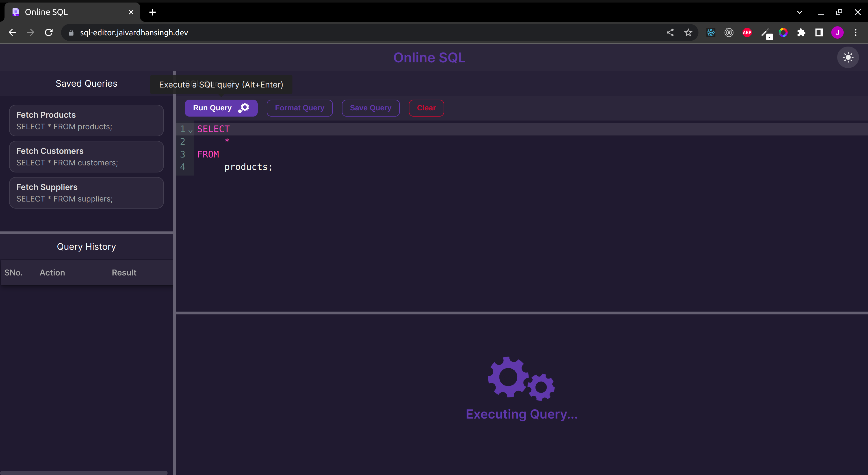Toggle light/dark theme sun icon
Viewport: 868px width, 475px height.
coord(848,57)
